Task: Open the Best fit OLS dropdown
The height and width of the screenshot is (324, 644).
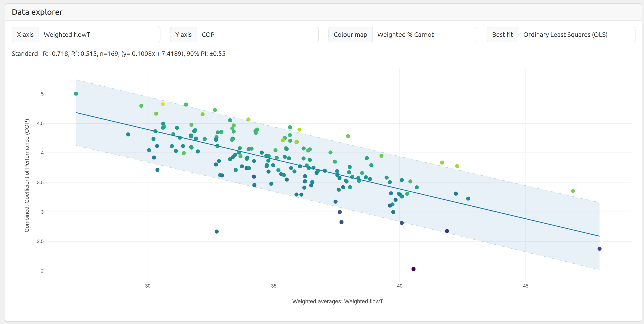Action: 576,35
